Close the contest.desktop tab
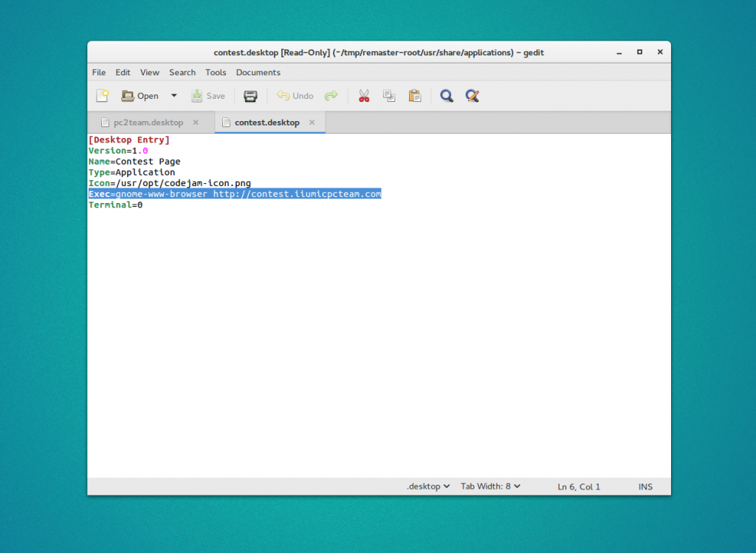Screen dimensions: 756x553 click(x=312, y=122)
